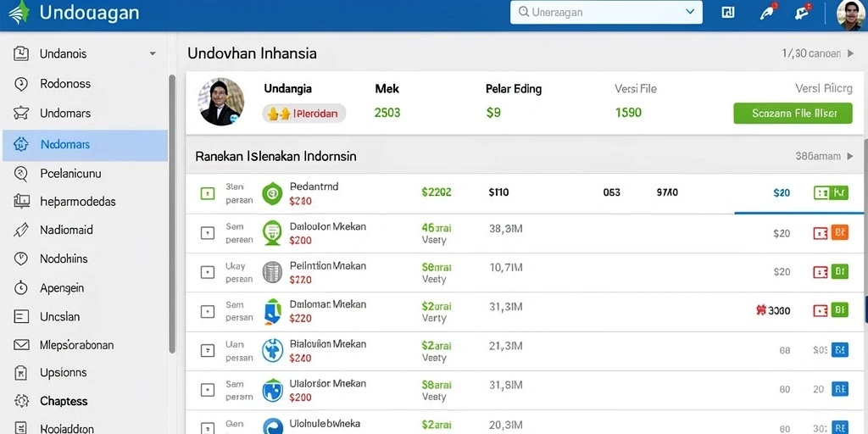868x434 pixels.
Task: Open the rocket notification icon
Action: coord(767,12)
